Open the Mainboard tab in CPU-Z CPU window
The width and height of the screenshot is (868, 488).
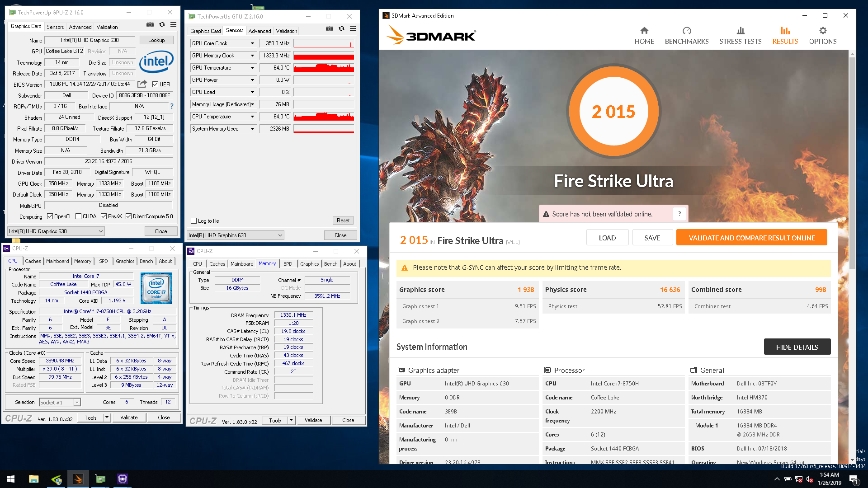[57, 261]
